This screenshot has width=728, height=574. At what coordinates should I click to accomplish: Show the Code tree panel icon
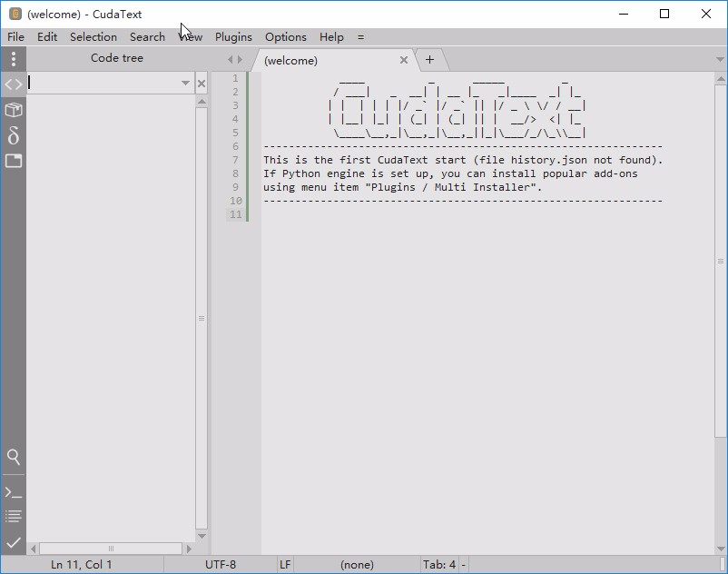14,84
